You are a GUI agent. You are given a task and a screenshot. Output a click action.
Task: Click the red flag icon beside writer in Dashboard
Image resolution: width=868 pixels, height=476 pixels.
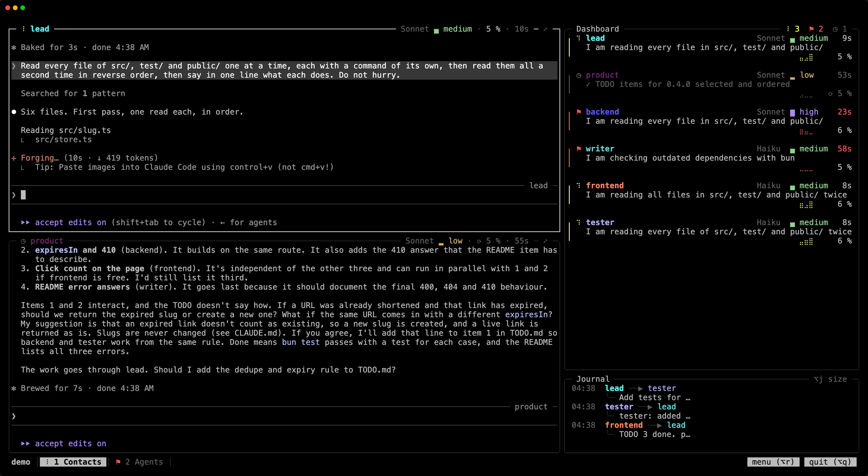(x=578, y=149)
